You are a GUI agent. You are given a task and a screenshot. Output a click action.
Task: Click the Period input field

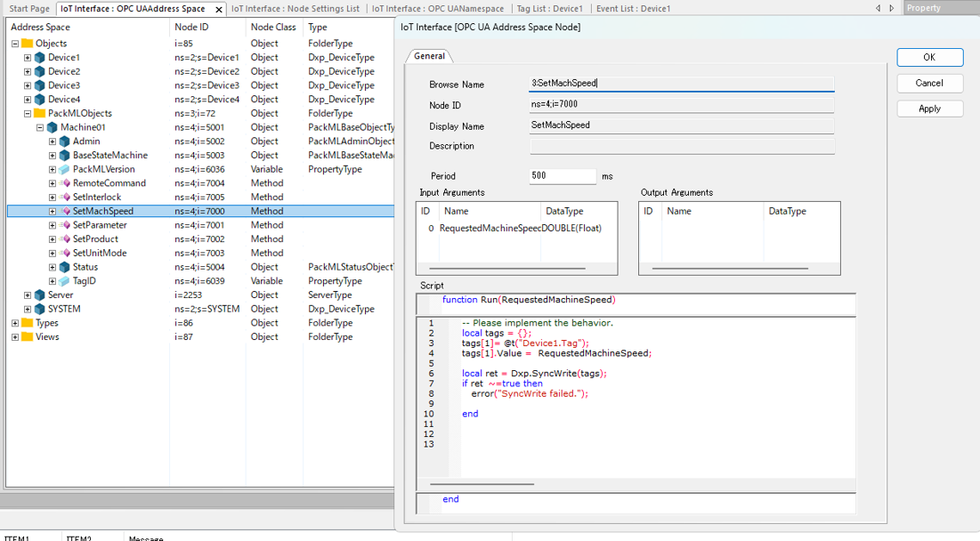563,176
